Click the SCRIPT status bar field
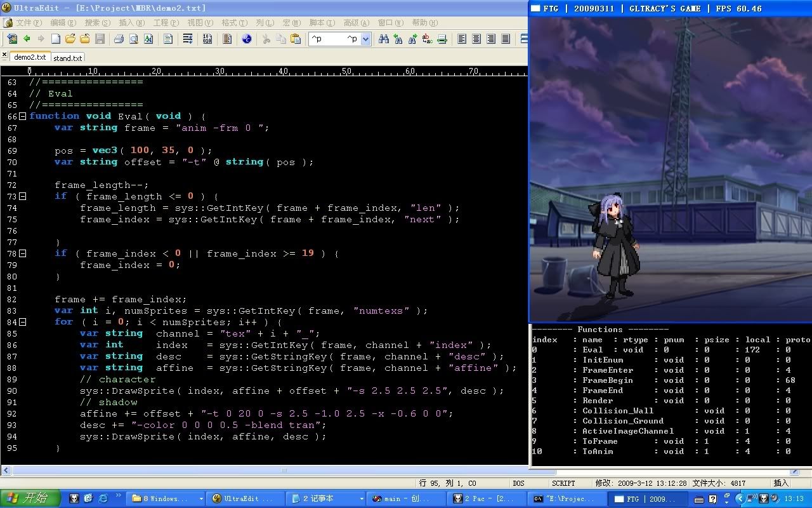Viewport: 812px width, 508px height. [x=563, y=483]
